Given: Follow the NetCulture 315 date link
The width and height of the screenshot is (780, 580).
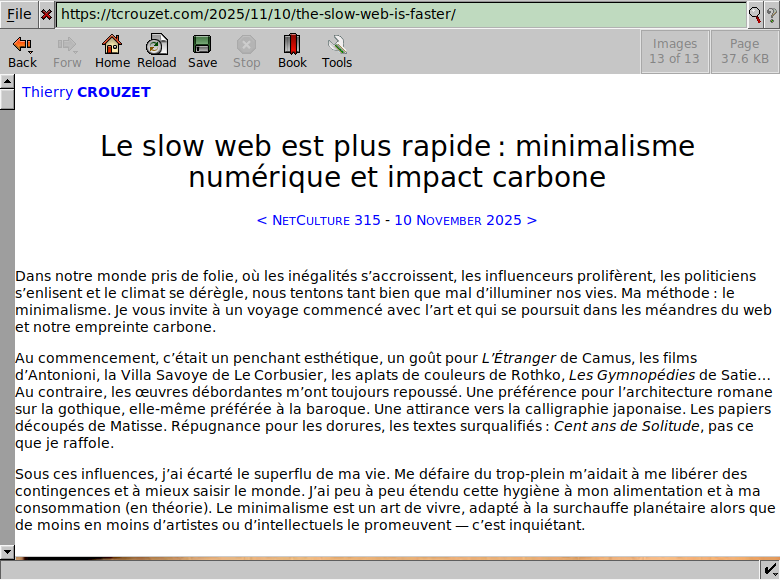Looking at the screenshot, I should coord(397,220).
